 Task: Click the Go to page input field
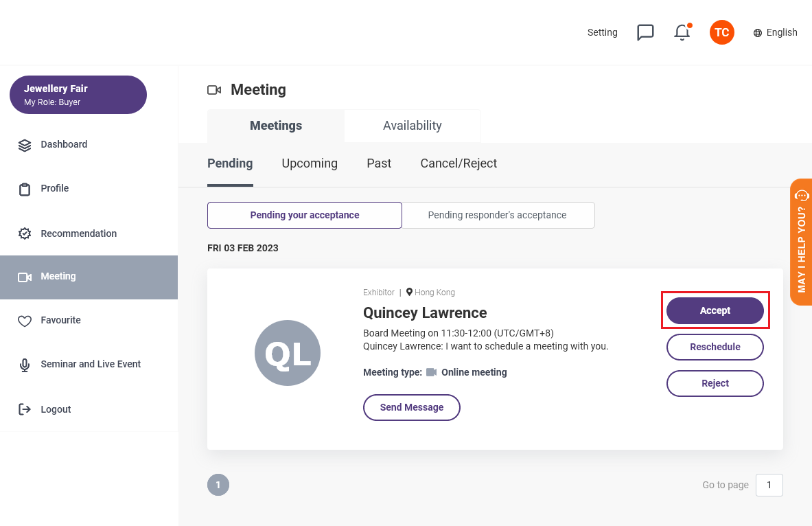coord(769,485)
